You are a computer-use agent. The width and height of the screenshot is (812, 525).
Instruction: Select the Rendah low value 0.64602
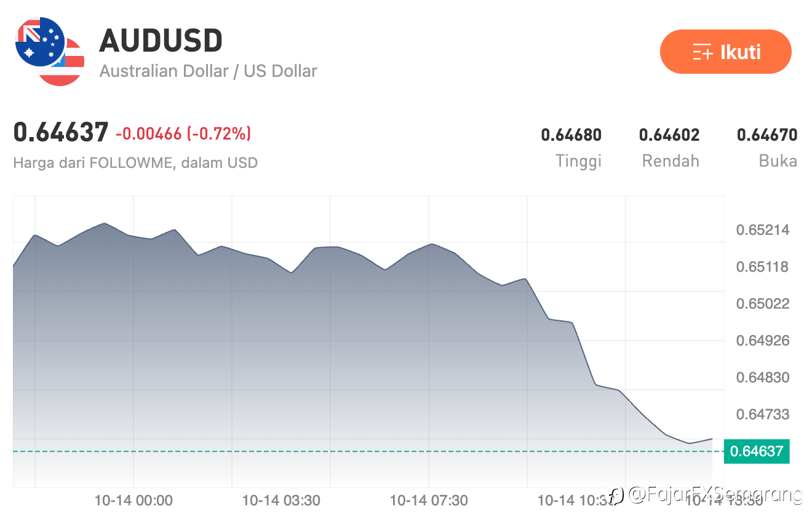click(669, 135)
